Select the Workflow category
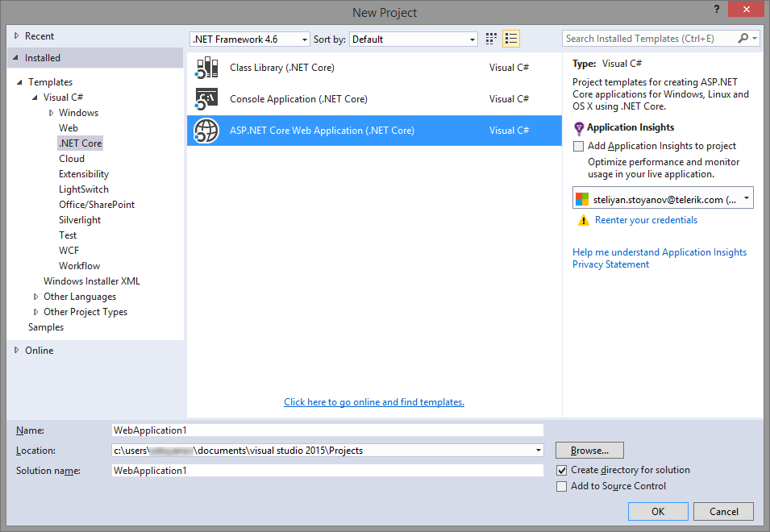Image resolution: width=770 pixels, height=532 pixels. [x=80, y=265]
